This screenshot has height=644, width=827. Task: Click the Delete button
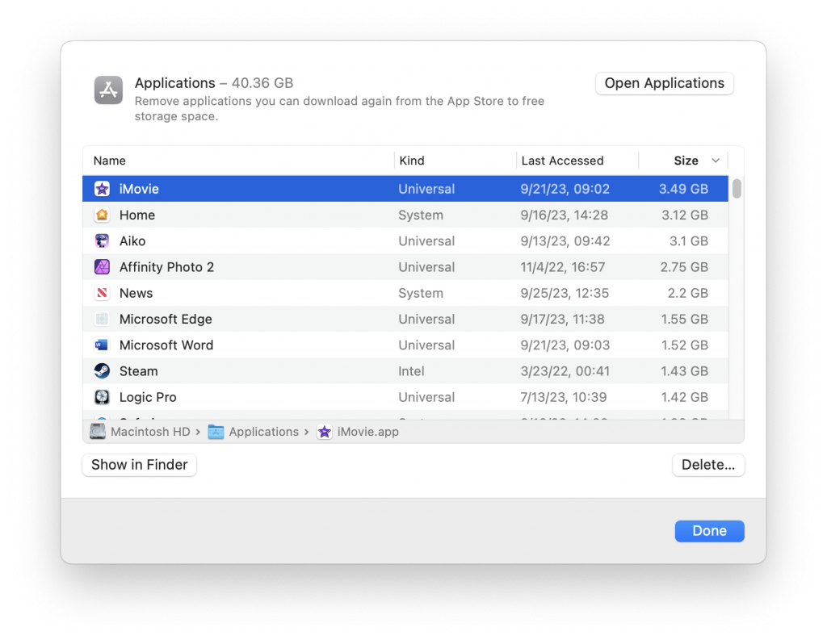708,465
